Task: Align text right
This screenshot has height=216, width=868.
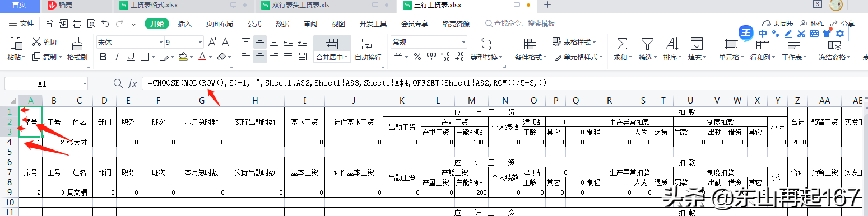Action: pos(274,57)
